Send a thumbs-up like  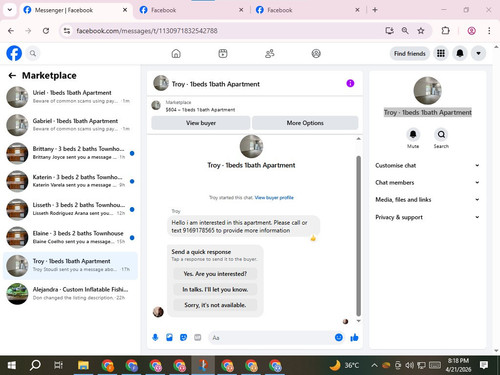point(354,338)
